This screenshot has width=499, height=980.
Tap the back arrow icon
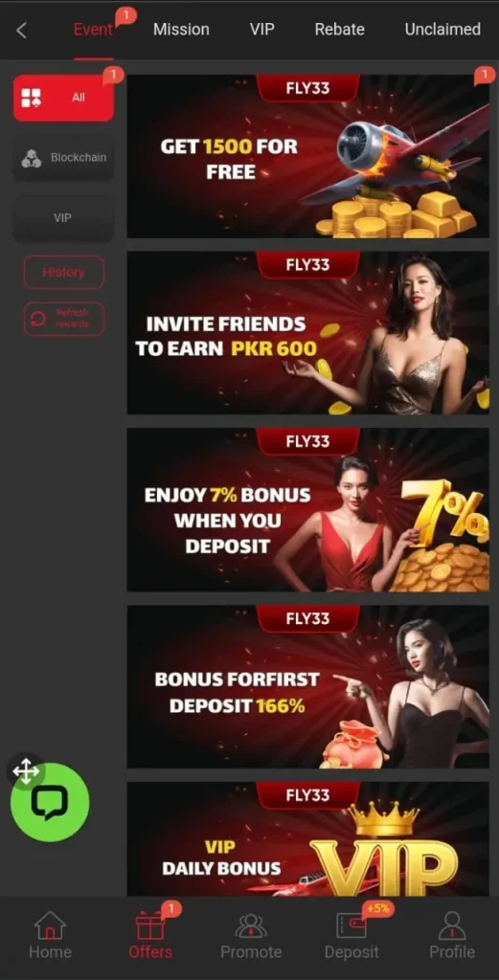(21, 30)
